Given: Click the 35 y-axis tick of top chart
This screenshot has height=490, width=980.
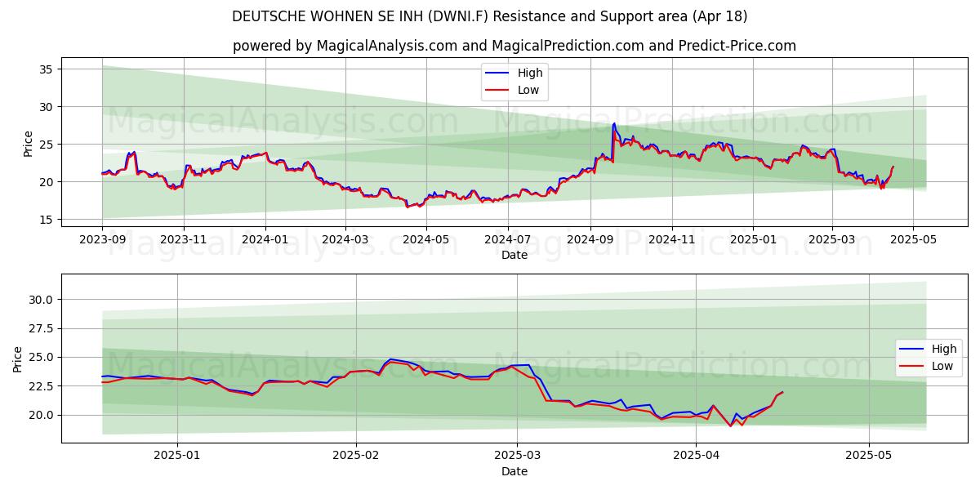Looking at the screenshot, I should pyautogui.click(x=47, y=69).
